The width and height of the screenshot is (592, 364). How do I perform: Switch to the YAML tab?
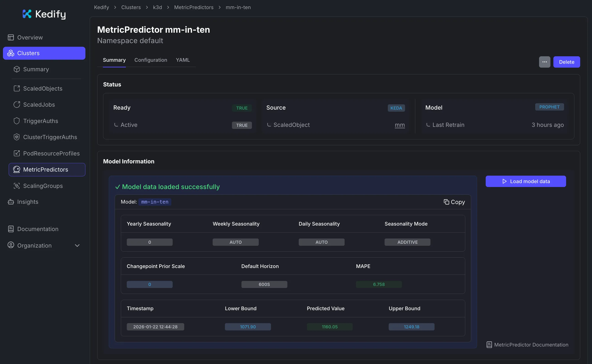click(x=183, y=60)
